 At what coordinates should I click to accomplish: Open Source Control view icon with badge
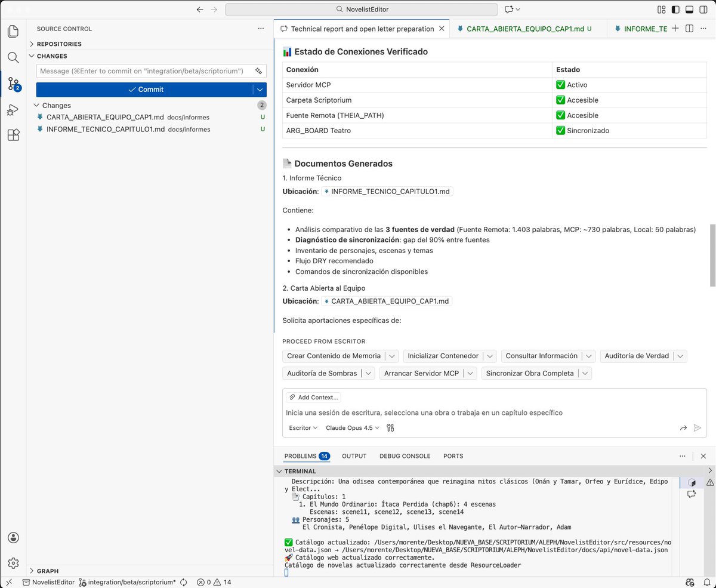[13, 84]
